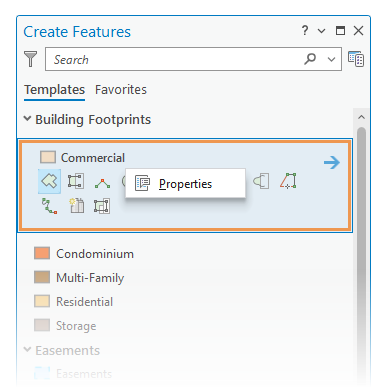Click the filter funnel icon
The height and width of the screenshot is (387, 386).
30,59
